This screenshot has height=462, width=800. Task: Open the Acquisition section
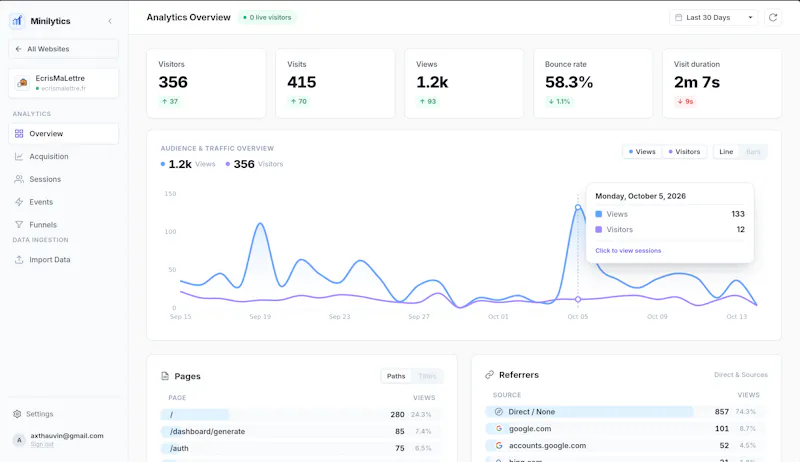(64, 157)
